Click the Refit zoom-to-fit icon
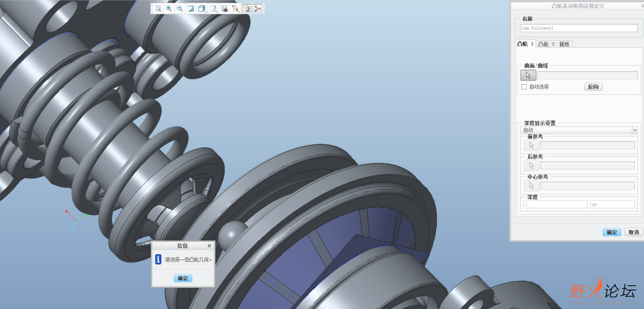Viewport: 644px width, 309px height. (158, 8)
